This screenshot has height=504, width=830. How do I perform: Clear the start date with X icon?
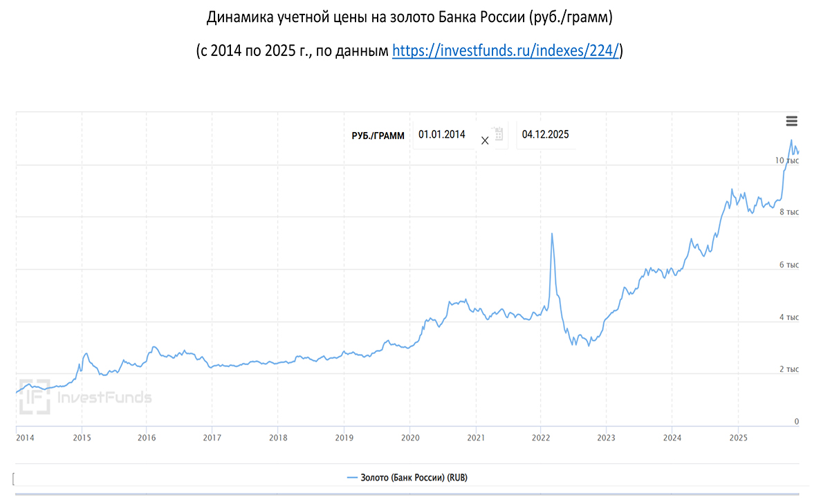click(485, 140)
